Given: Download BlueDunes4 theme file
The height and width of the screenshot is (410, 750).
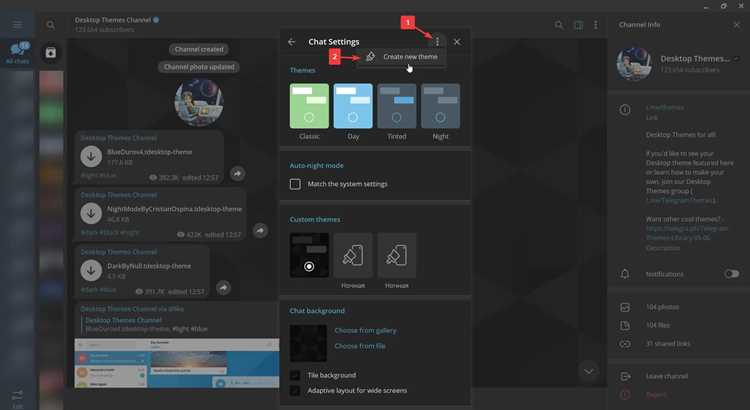Looking at the screenshot, I should pyautogui.click(x=91, y=156).
